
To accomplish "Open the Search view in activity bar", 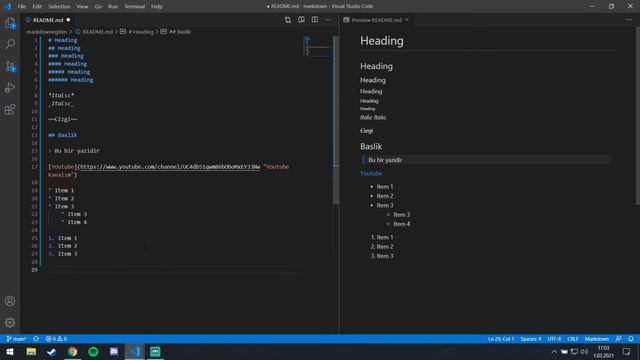I will point(10,44).
